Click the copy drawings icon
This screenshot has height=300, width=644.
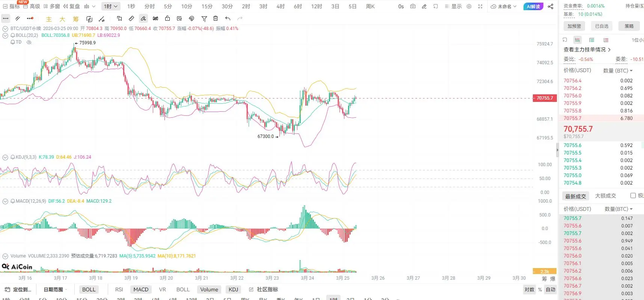point(119,18)
